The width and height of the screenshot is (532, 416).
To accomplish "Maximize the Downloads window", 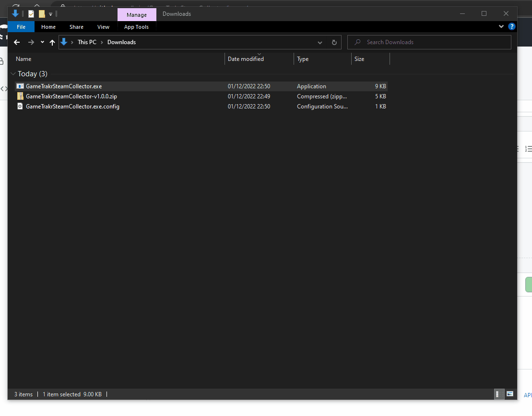I will pyautogui.click(x=484, y=13).
